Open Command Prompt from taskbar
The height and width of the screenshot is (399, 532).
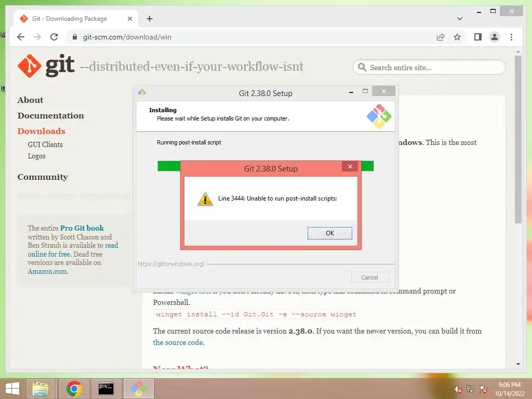[x=106, y=389]
